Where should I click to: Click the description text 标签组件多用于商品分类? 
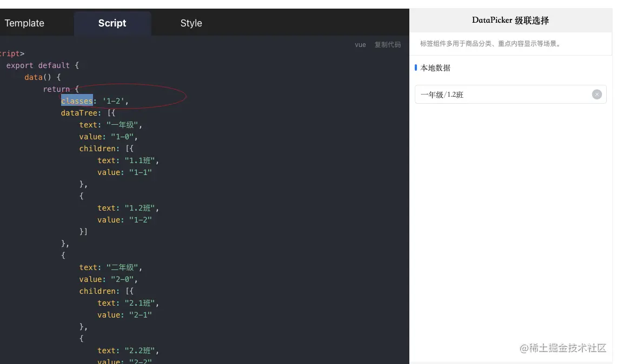click(x=490, y=44)
